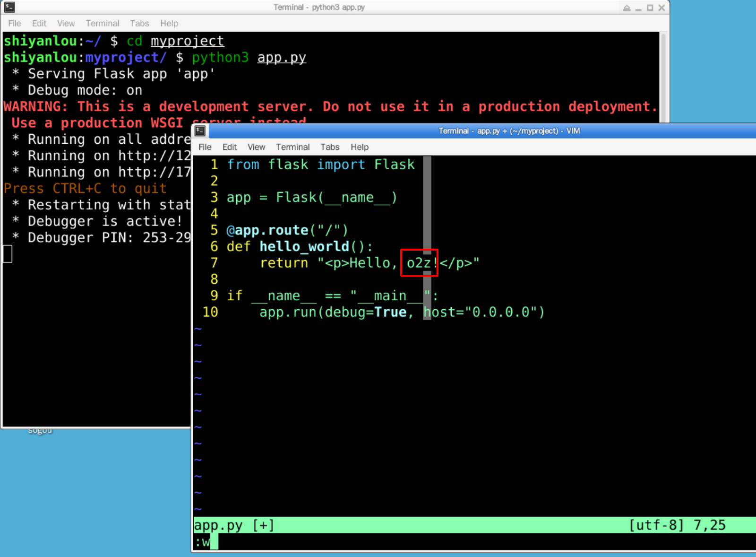Open Tabs menu in python3 app.py terminal
The height and width of the screenshot is (557, 756).
click(x=139, y=23)
